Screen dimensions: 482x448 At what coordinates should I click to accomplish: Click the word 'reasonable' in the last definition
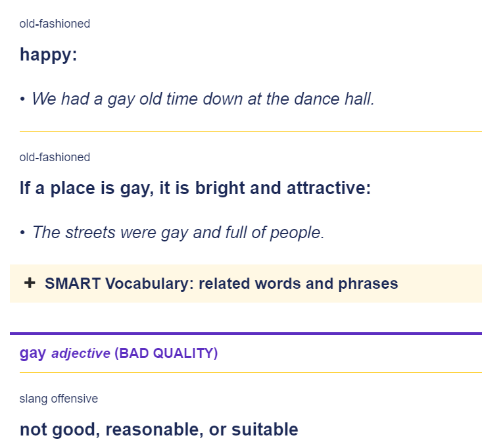[x=155, y=430]
